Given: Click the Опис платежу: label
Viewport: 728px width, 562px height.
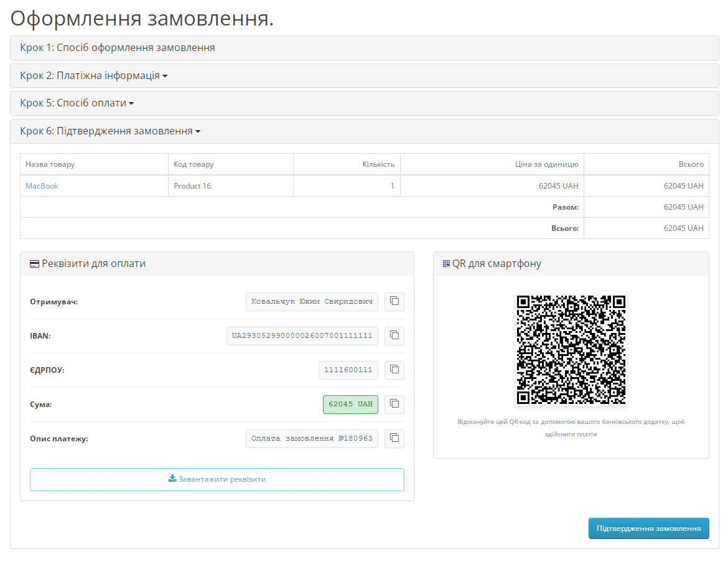Looking at the screenshot, I should coord(59,439).
